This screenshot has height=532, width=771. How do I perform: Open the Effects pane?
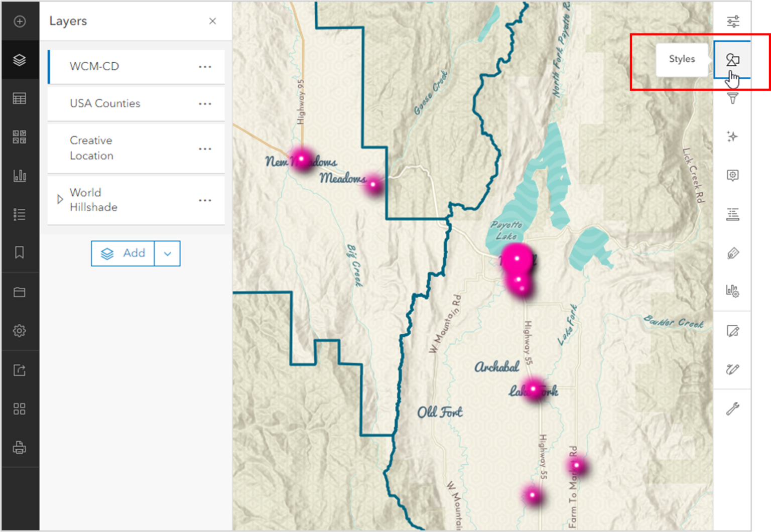point(732,137)
